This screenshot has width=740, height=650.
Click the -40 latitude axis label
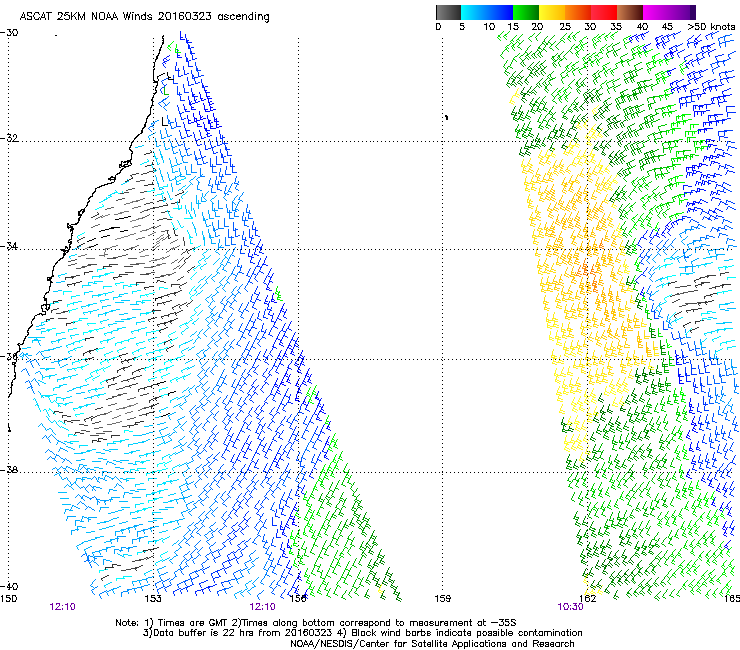click(9, 586)
